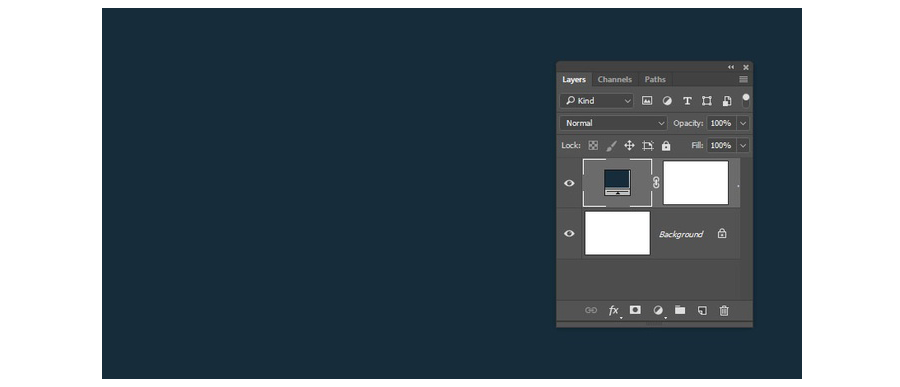
Task: Filter for smart objects icon
Action: point(727,100)
